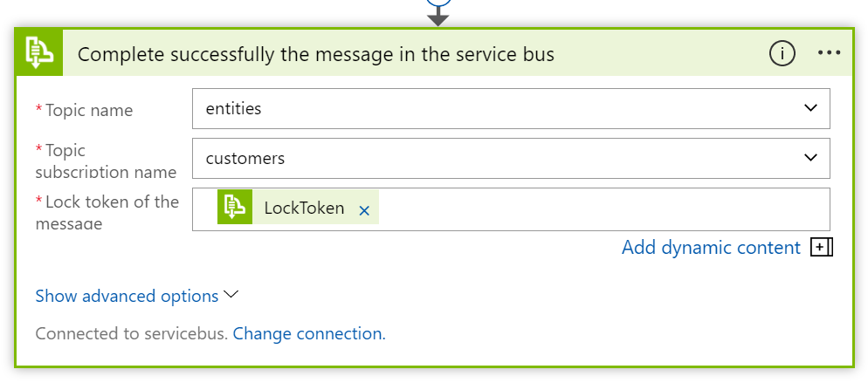Click the Change connection link
This screenshot has width=868, height=383.
click(x=308, y=333)
